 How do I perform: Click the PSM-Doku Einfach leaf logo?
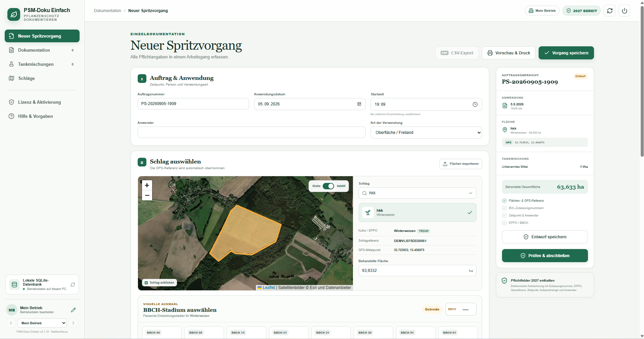14,14
